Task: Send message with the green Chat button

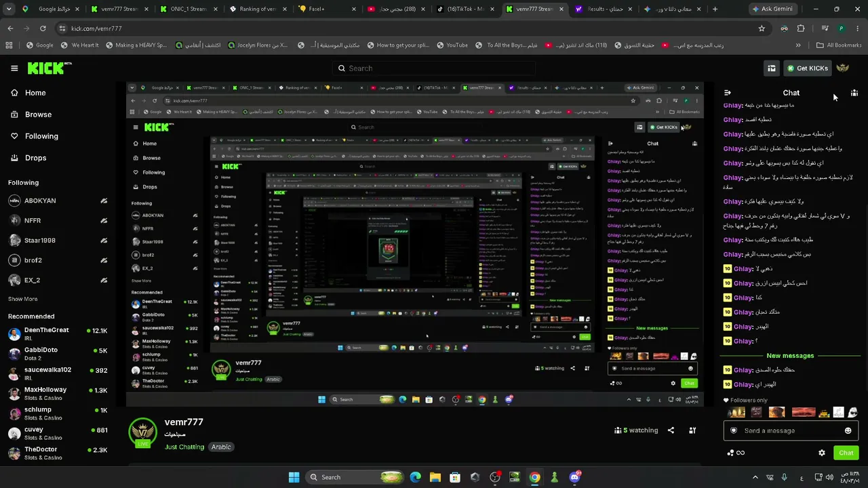Action: [x=846, y=453]
